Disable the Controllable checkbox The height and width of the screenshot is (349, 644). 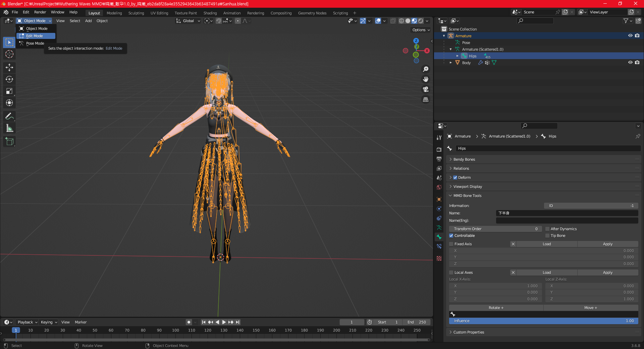pos(451,236)
